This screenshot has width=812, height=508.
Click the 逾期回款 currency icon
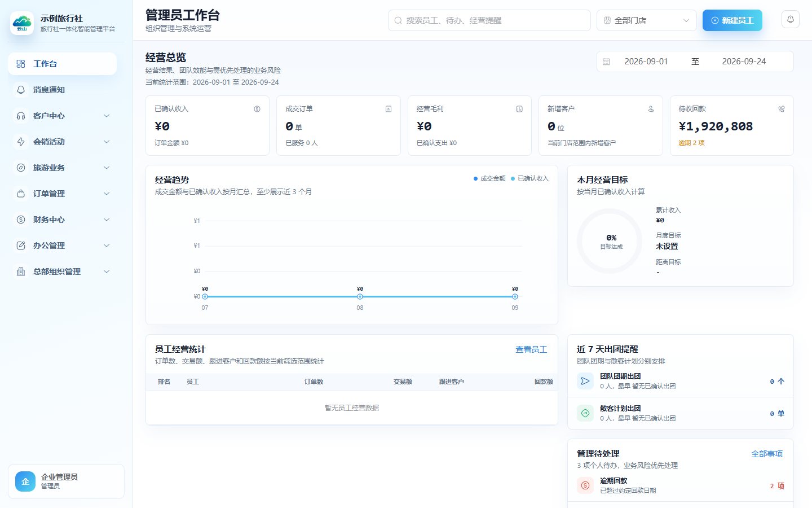click(x=585, y=485)
